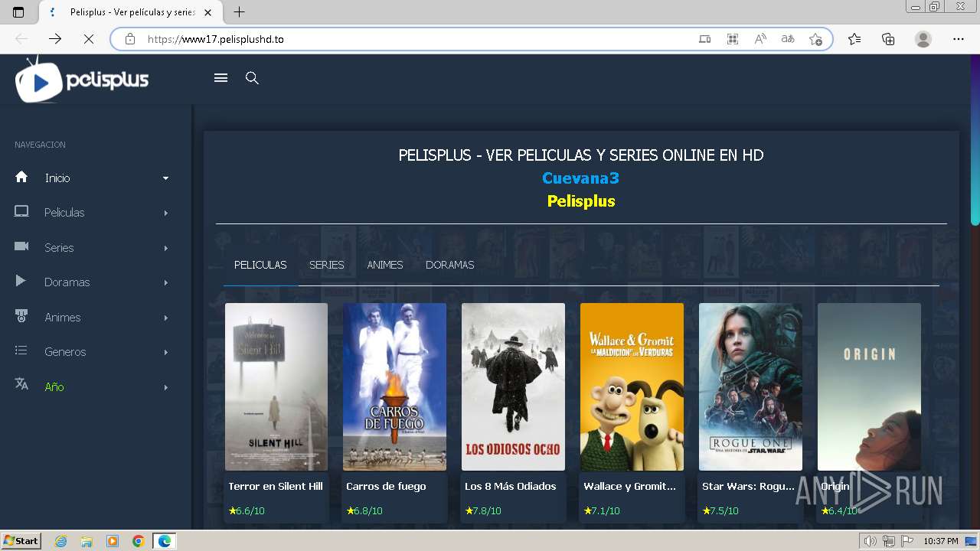Screen dimensions: 980x551
Task: Click the Peliculas laptop icon
Action: (x=21, y=212)
